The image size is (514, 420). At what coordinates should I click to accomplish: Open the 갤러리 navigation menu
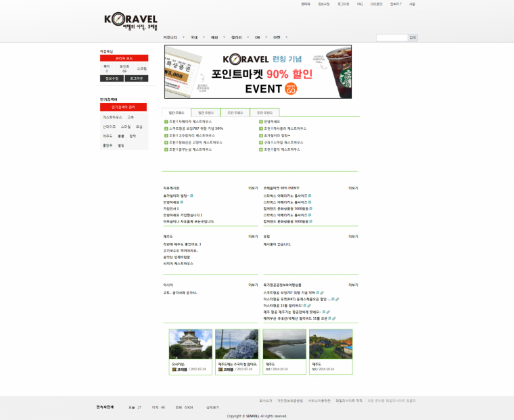pyautogui.click(x=236, y=37)
